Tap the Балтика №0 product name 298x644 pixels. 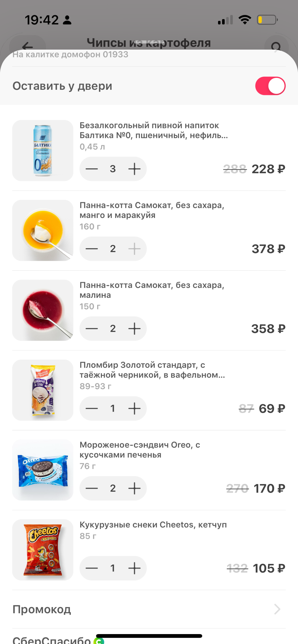tap(153, 130)
